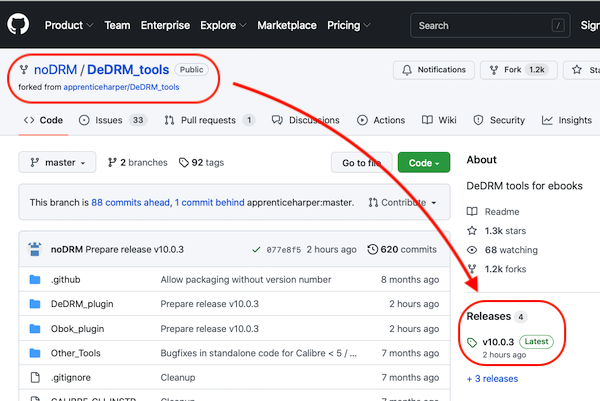Open the DeDRM_plugin folder
Image resolution: width=600 pixels, height=401 pixels.
82,304
